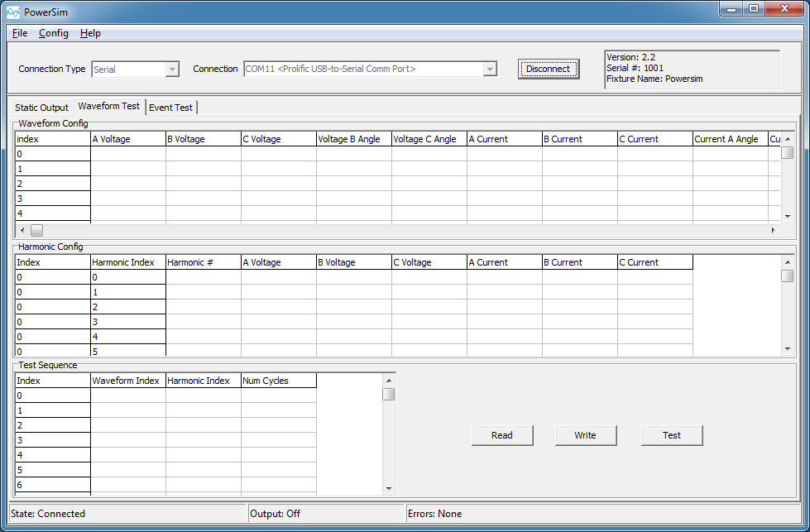Viewport: 810px width, 532px height.
Task: Select index row 0 in Waveform Config
Action: click(x=53, y=154)
